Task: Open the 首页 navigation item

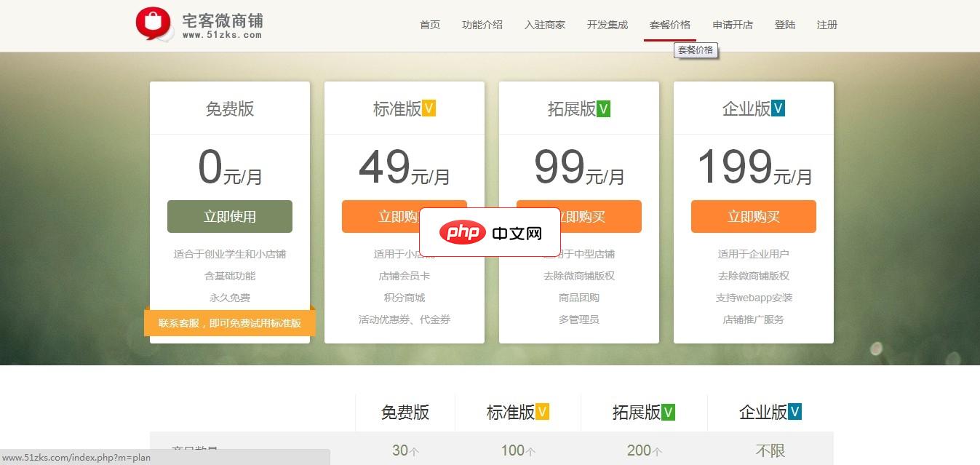Action: tap(429, 24)
